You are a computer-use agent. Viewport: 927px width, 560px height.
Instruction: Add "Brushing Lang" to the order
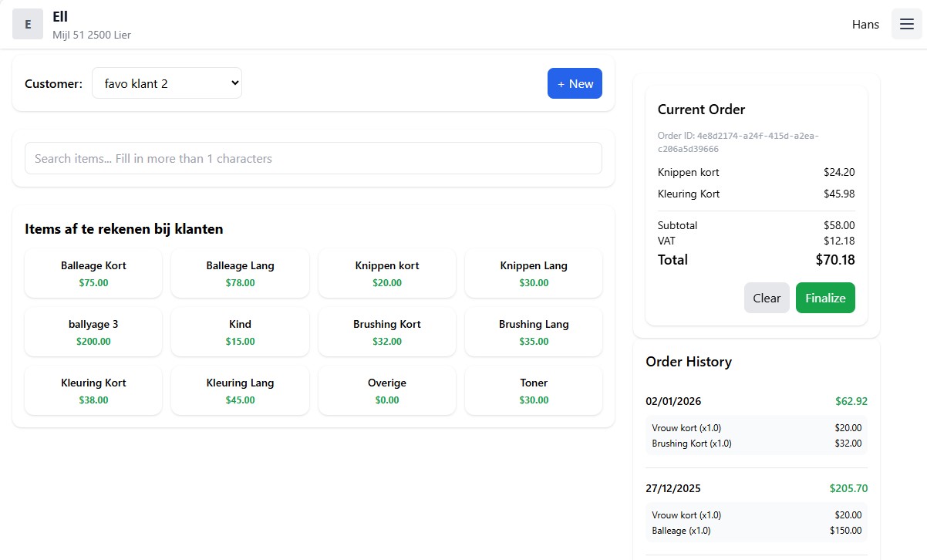click(534, 332)
